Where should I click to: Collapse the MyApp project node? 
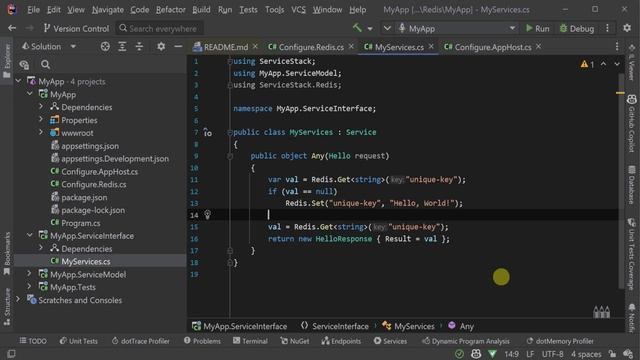click(x=30, y=94)
